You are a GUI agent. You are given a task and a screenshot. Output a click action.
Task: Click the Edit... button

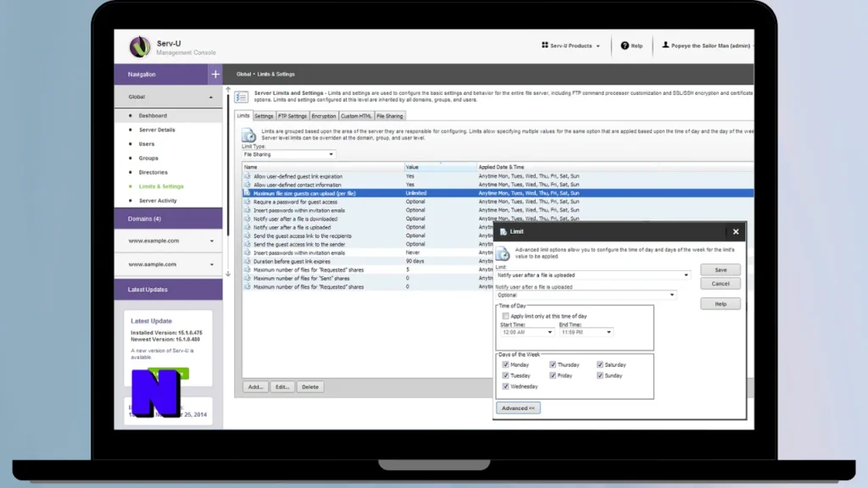[x=282, y=386]
